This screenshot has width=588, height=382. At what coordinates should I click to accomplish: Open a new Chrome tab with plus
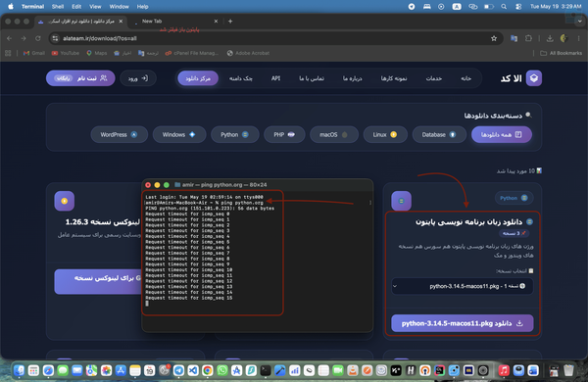tap(230, 21)
